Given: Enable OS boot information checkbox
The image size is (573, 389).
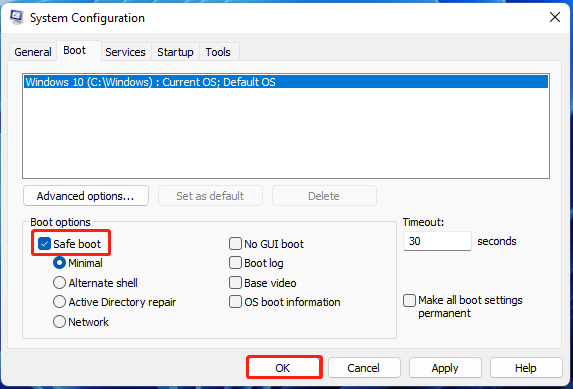Looking at the screenshot, I should 235,302.
